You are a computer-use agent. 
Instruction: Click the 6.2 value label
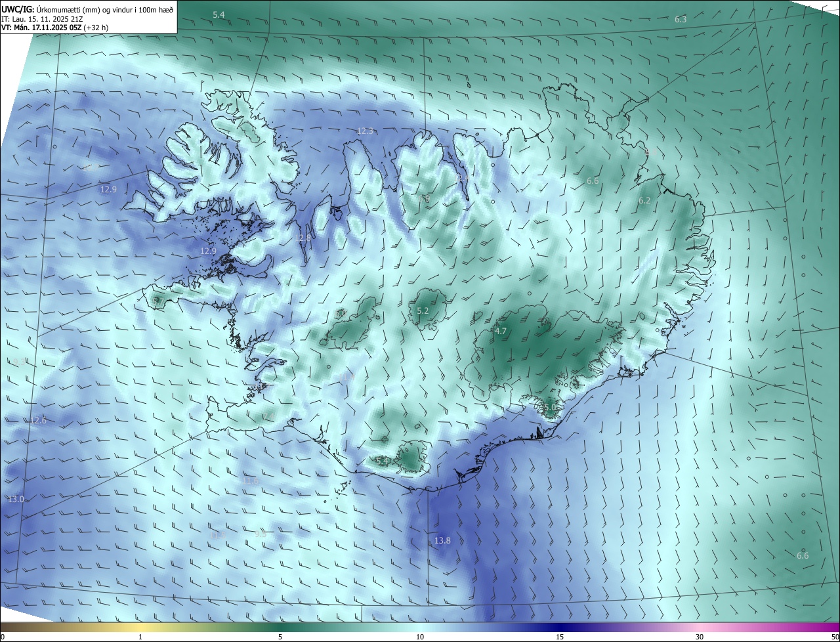coord(644,200)
